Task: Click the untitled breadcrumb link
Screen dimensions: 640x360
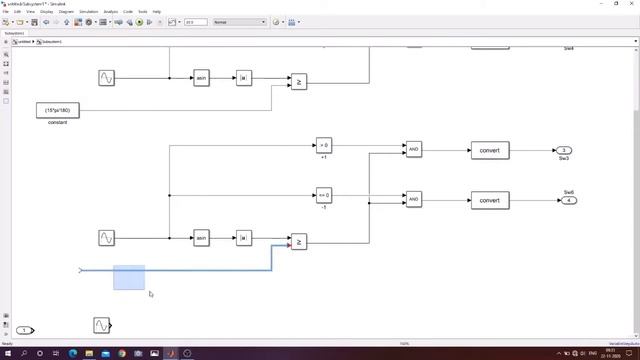Action: 24,42
